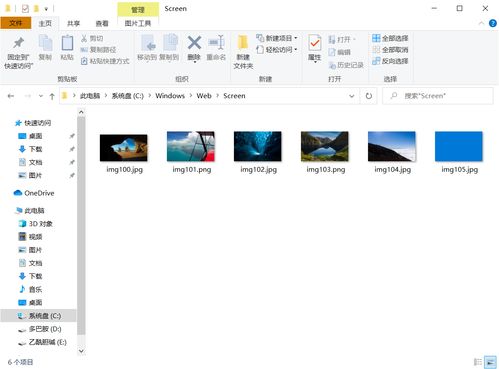Viewport: 499px width, 369px height.
Task: Click the Edit command in open group
Action: coord(339,52)
